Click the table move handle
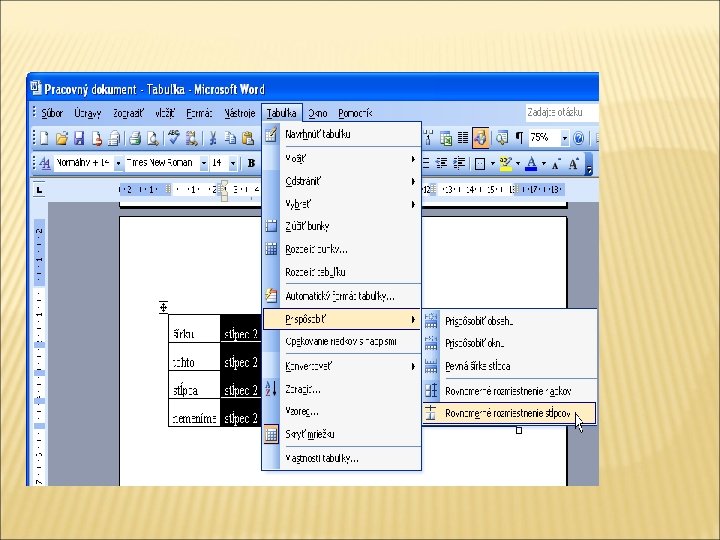This screenshot has width=720, height=540. pyautogui.click(x=163, y=307)
